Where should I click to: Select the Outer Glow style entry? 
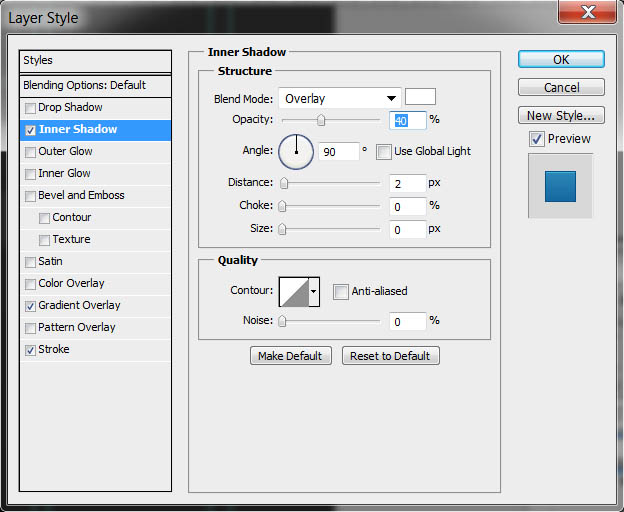tap(65, 152)
